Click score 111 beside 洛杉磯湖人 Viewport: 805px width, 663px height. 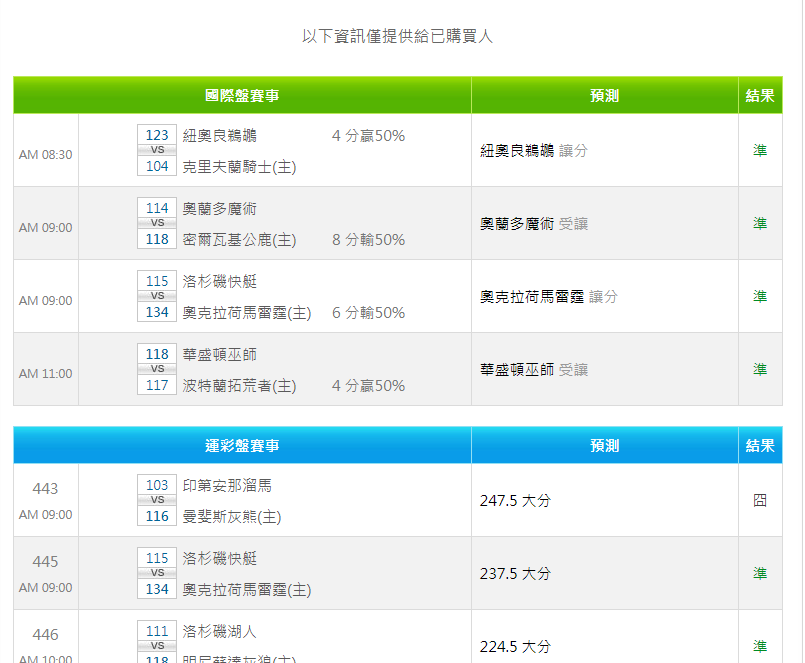[157, 631]
